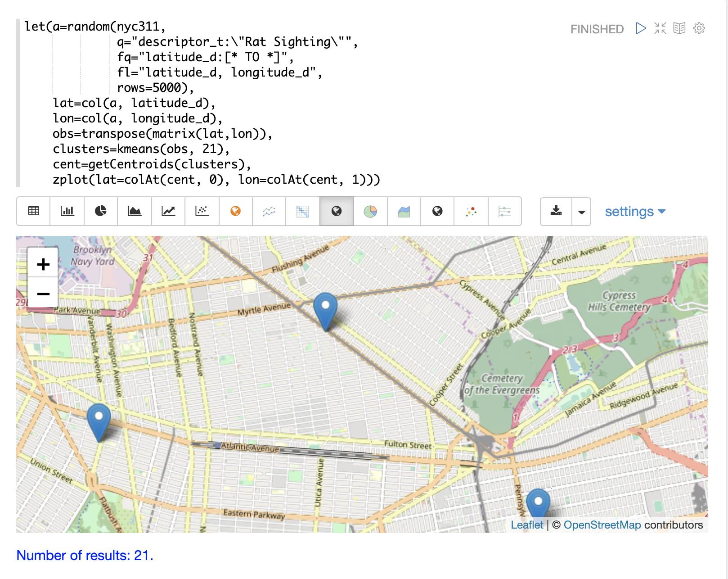
Task: Switch to table view
Action: (34, 211)
